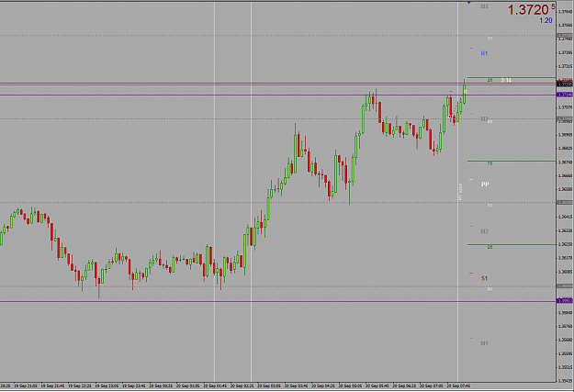This screenshot has height=392, width=574.
Task: Select the red S1 support label
Action: tap(484, 278)
